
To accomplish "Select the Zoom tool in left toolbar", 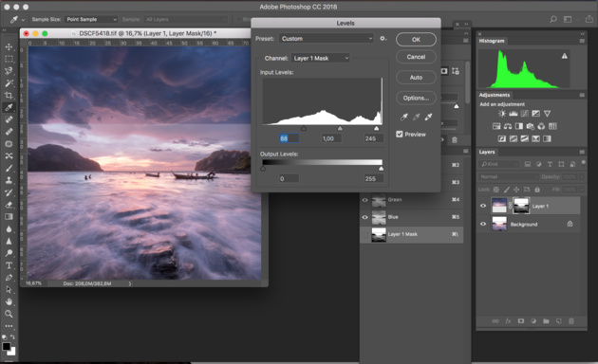I will [x=9, y=314].
